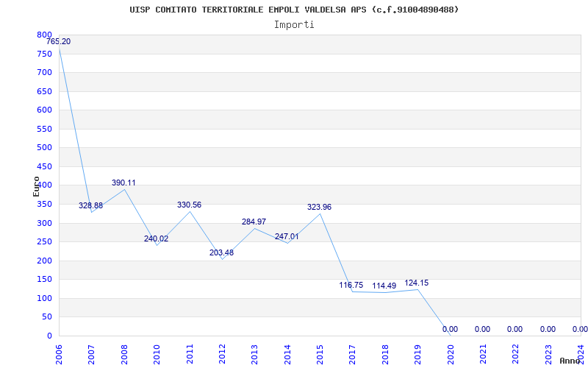The width and height of the screenshot is (588, 368).
Task: Click the x-axis year 2023
Action: click(548, 355)
